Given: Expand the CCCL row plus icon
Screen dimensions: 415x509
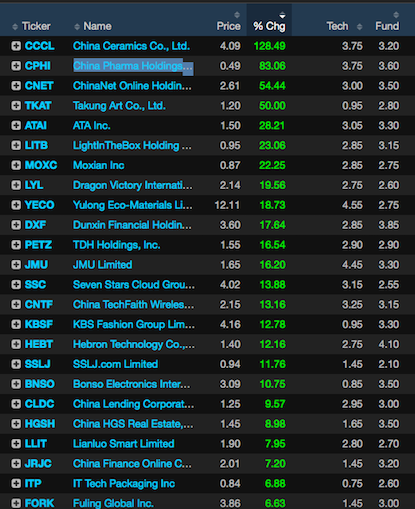Looking at the screenshot, I should point(16,46).
